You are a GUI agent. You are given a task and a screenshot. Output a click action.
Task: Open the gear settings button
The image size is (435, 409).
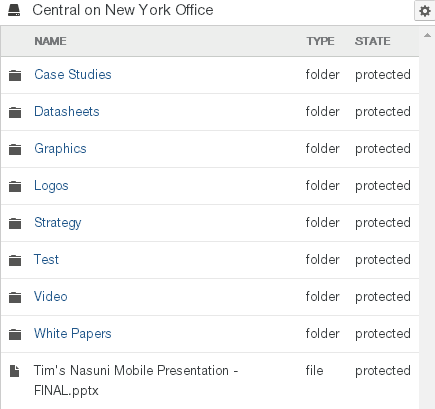pos(424,11)
